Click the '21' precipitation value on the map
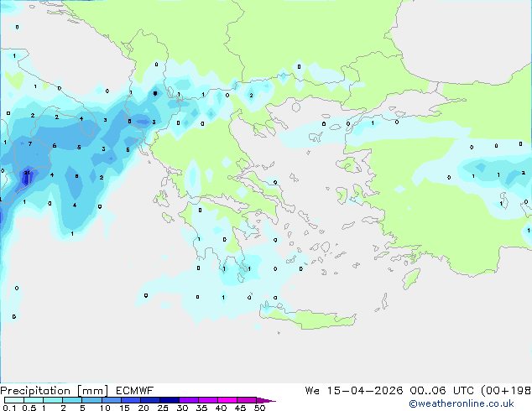 click(x=27, y=173)
